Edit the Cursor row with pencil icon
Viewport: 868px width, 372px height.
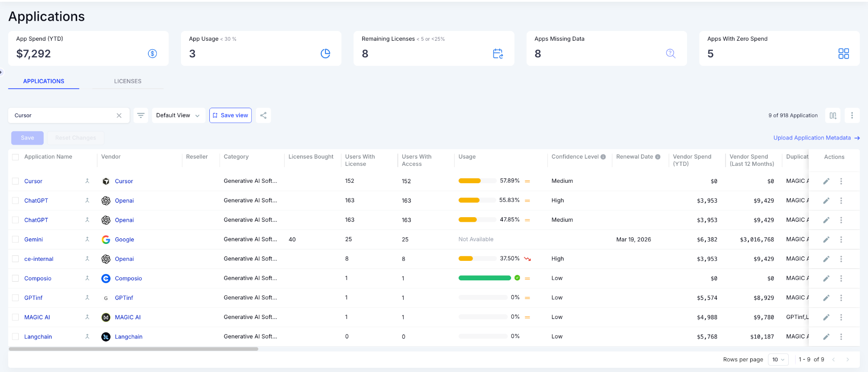[826, 181]
